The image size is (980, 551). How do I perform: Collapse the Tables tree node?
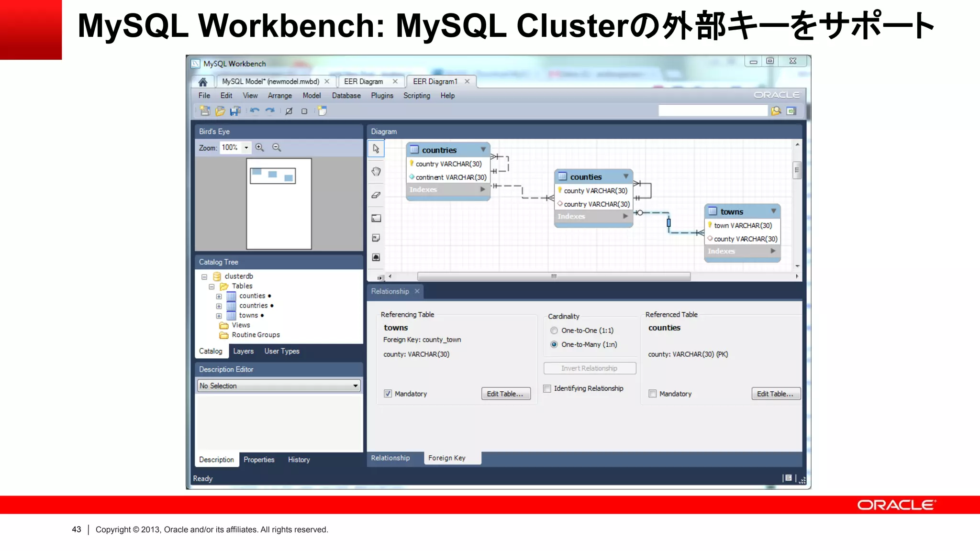point(212,287)
